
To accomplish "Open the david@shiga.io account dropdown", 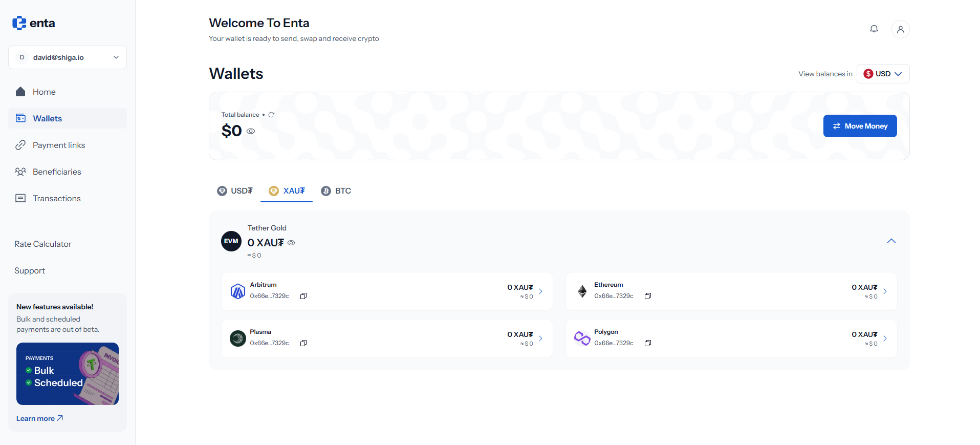I will 68,57.
